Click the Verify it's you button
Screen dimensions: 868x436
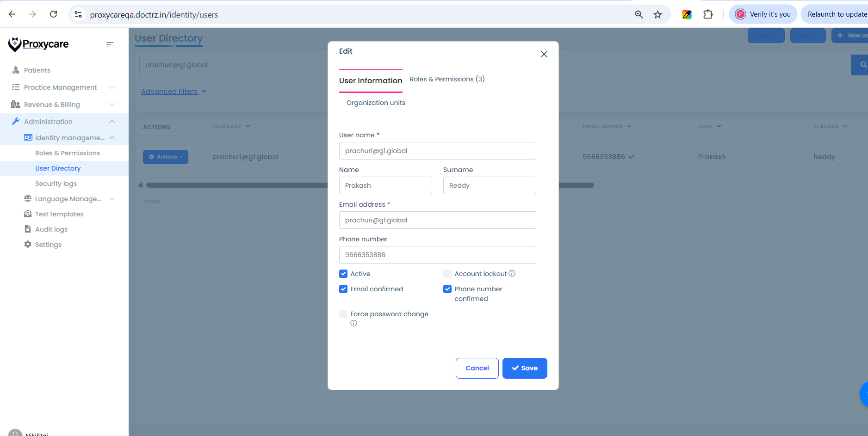[x=763, y=14]
